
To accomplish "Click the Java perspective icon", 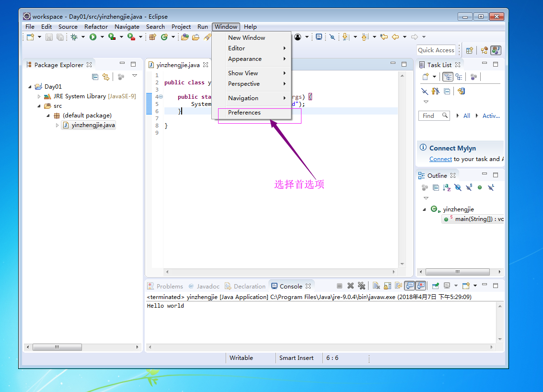I will click(x=496, y=51).
